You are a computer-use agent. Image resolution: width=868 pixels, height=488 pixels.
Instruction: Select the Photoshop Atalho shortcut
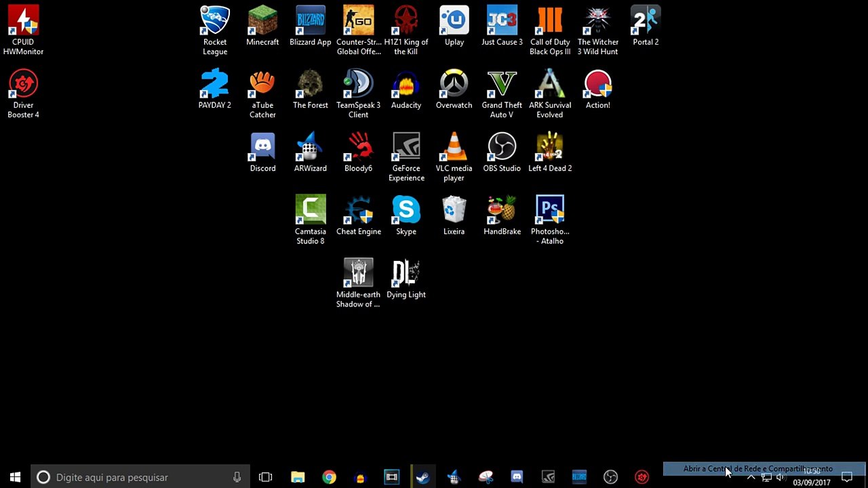(550, 220)
